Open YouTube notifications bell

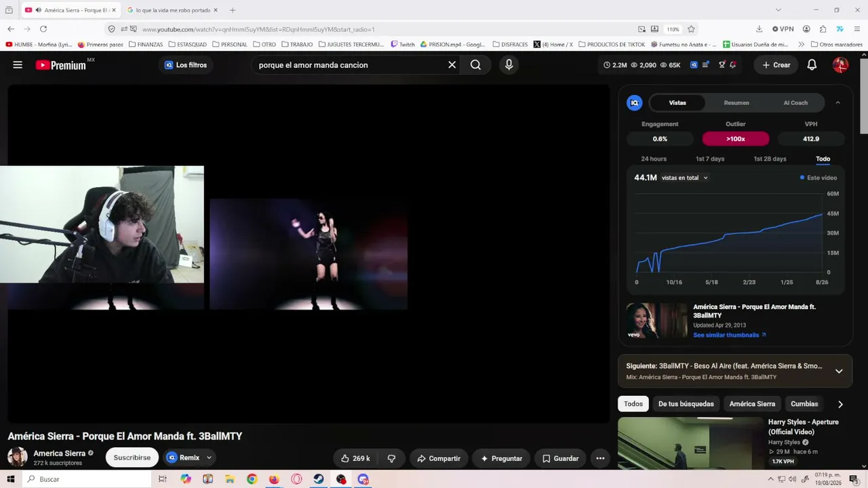pyautogui.click(x=812, y=65)
